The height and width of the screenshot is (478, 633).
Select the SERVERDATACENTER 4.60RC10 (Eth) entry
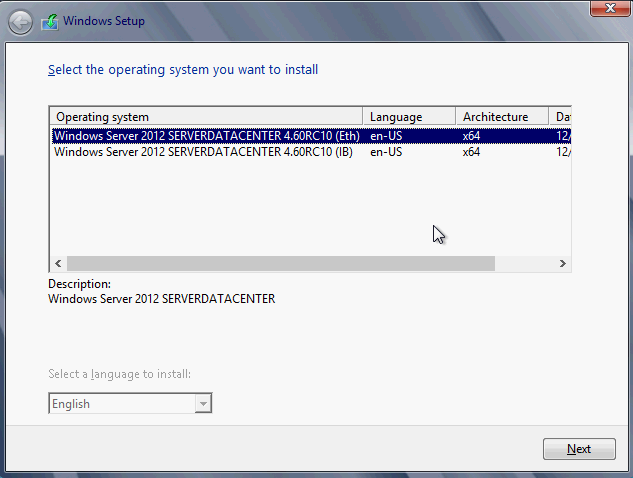pos(204,136)
